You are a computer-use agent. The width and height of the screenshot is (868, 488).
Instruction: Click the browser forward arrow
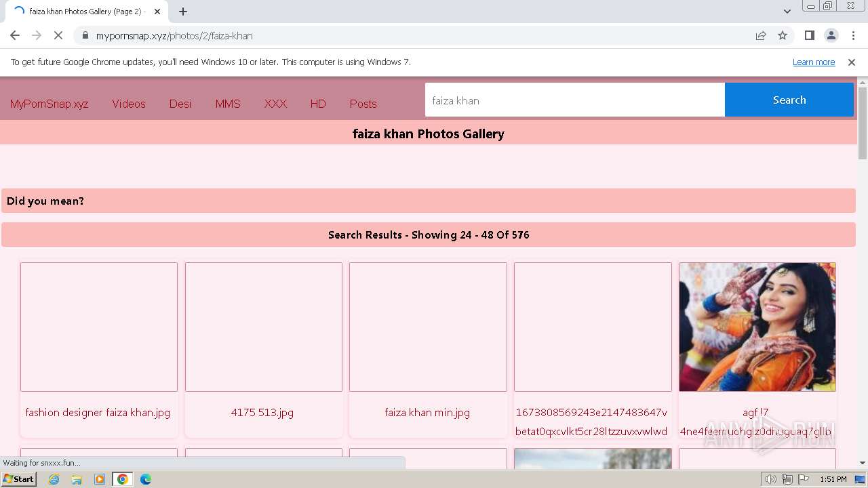coord(37,35)
